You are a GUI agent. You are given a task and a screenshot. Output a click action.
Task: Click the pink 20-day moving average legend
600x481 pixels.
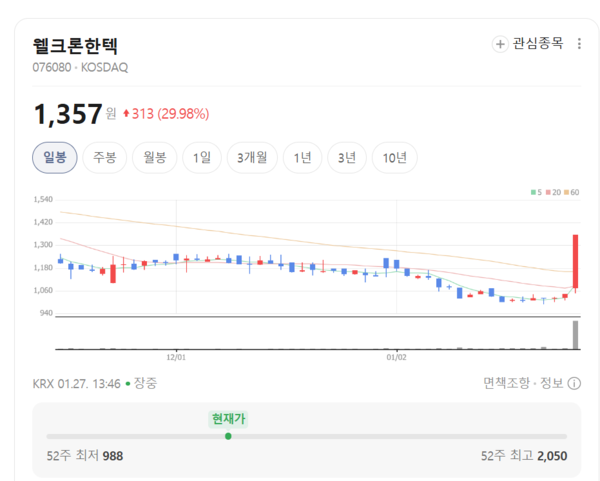[x=553, y=192]
